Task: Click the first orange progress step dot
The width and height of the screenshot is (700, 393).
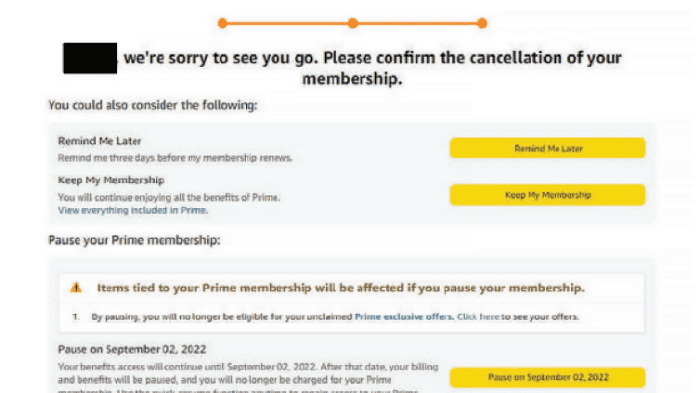Action: click(x=222, y=23)
